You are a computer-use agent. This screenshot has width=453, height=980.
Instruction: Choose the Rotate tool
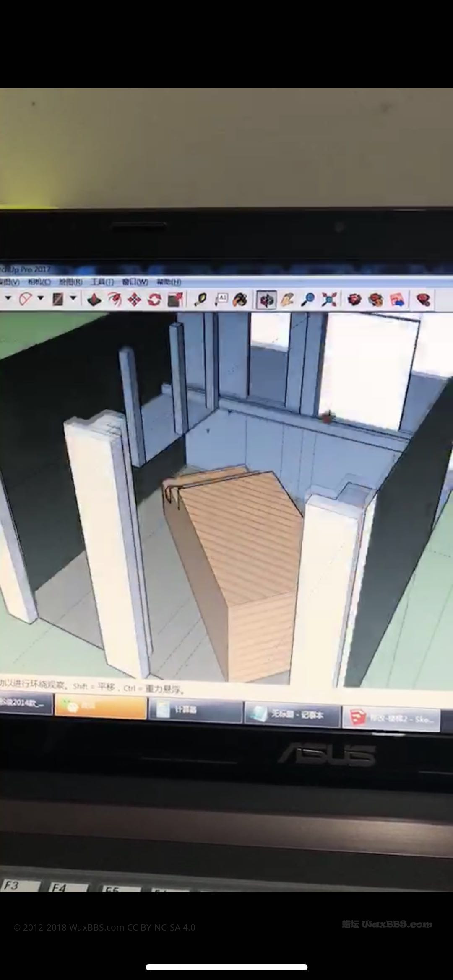pyautogui.click(x=154, y=300)
